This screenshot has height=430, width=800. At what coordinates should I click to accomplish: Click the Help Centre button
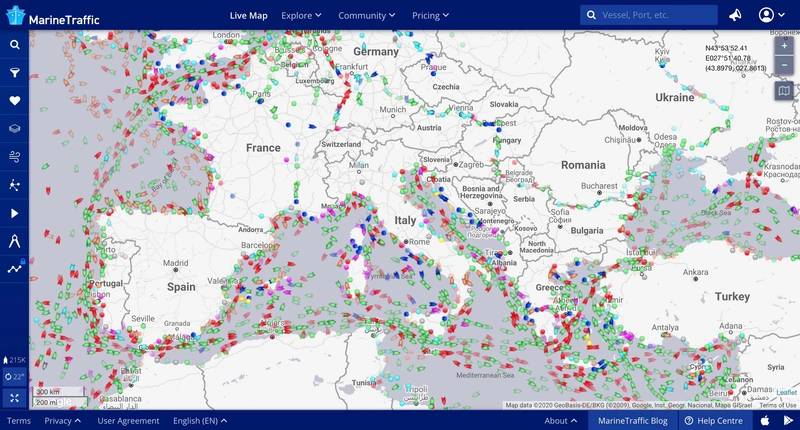pos(716,421)
